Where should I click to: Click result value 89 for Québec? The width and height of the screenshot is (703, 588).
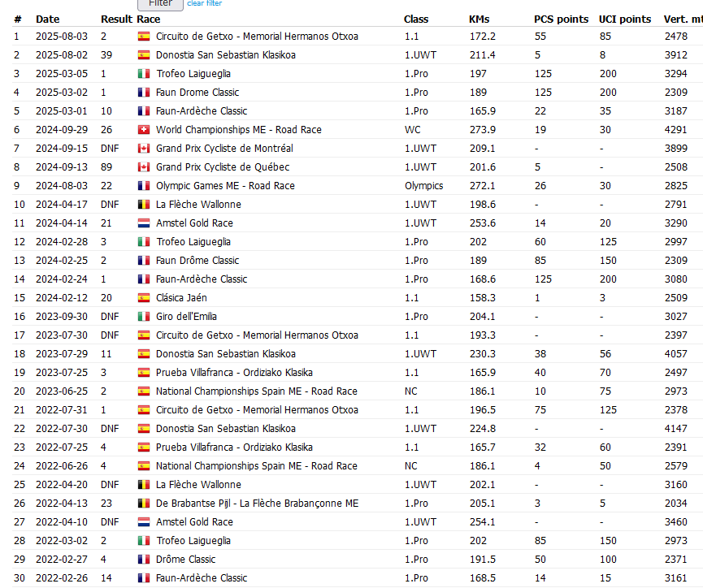[x=106, y=167]
